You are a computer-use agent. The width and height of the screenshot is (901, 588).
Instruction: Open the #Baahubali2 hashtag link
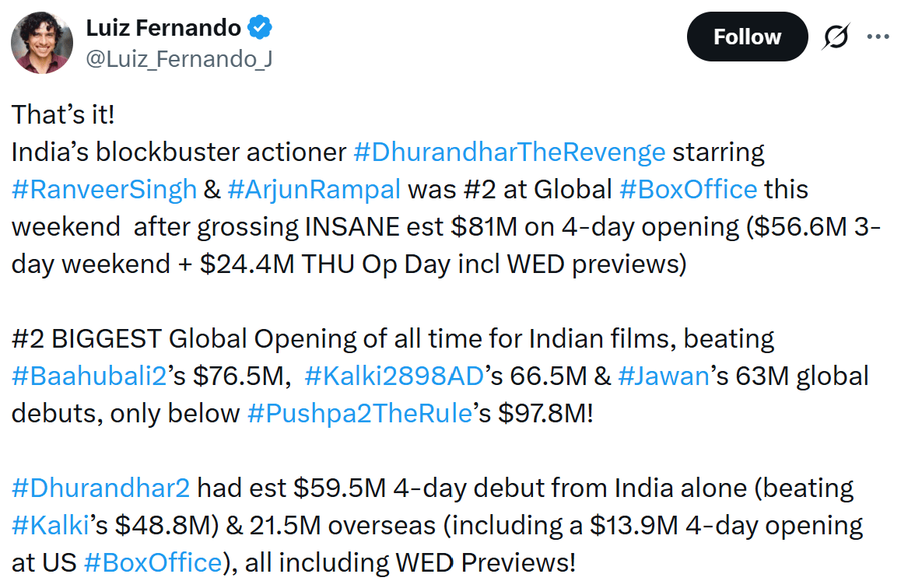click(89, 376)
